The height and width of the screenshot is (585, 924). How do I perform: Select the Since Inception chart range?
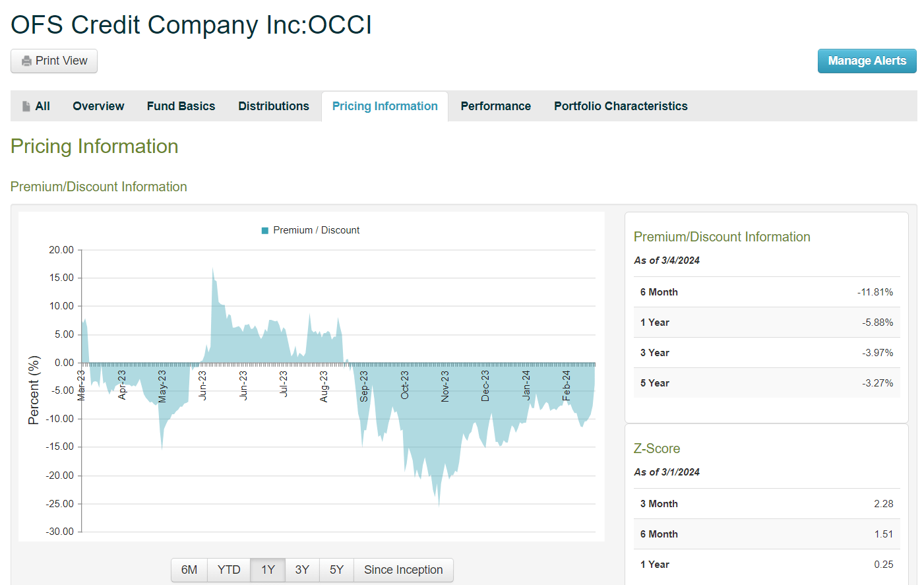tap(403, 570)
